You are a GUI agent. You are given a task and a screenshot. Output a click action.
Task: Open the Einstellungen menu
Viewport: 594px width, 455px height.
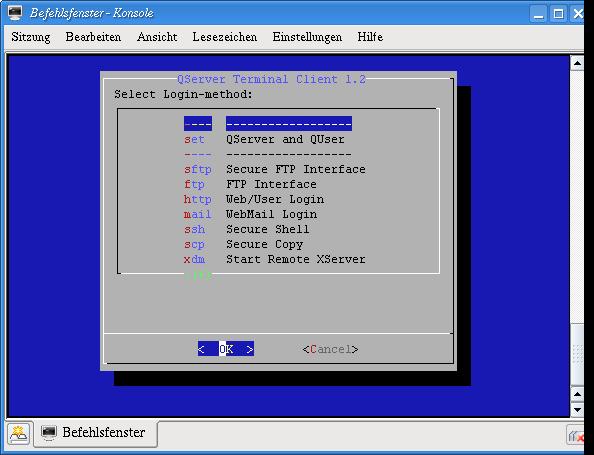tap(307, 37)
